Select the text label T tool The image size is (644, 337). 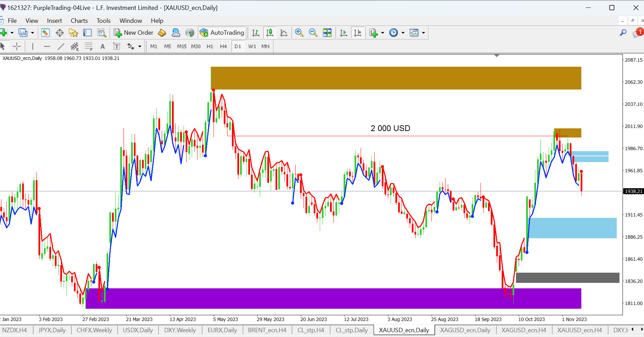(116, 46)
